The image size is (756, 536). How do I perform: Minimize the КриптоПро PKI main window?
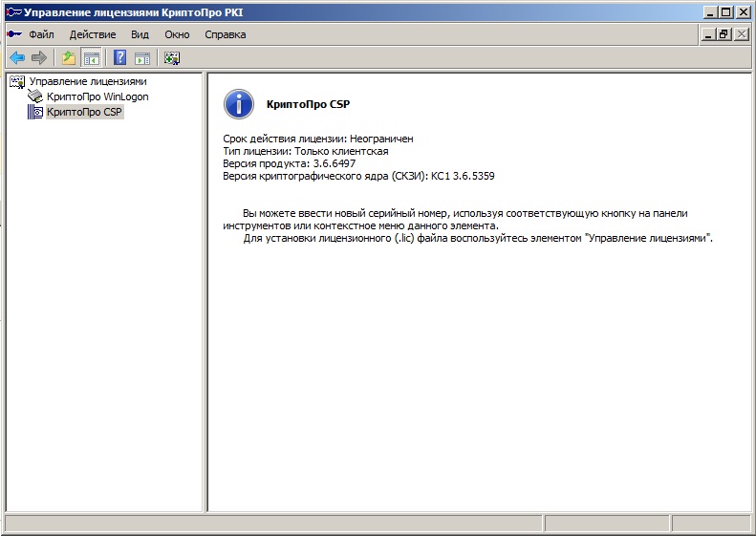(x=709, y=12)
